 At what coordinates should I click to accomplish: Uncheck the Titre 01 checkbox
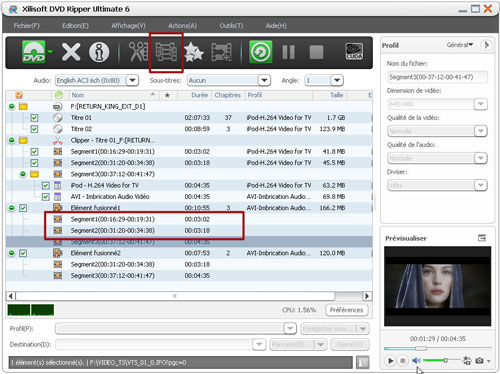[x=34, y=118]
